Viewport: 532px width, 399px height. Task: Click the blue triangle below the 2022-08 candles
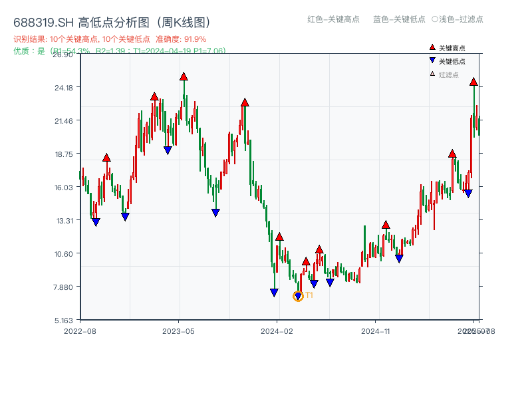point(94,221)
